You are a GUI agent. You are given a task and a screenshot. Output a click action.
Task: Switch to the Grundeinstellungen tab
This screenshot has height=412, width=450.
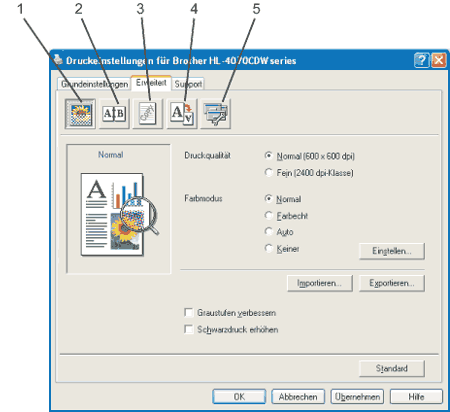(94, 84)
